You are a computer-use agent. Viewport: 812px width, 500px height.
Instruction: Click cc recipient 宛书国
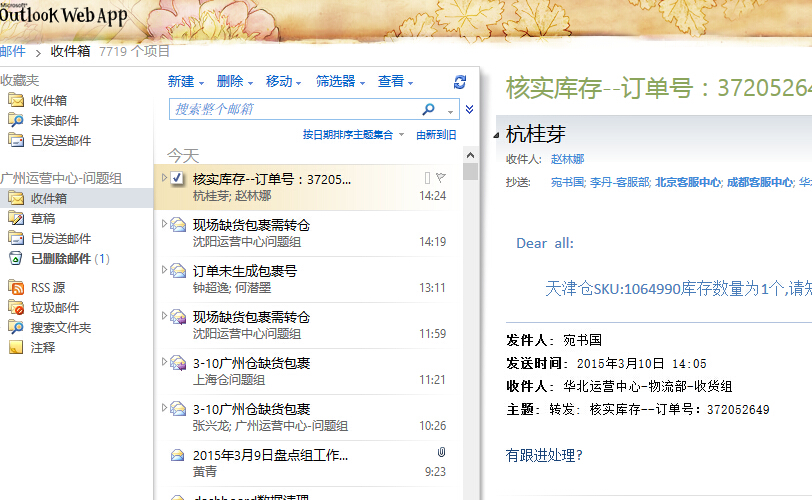[x=568, y=182]
